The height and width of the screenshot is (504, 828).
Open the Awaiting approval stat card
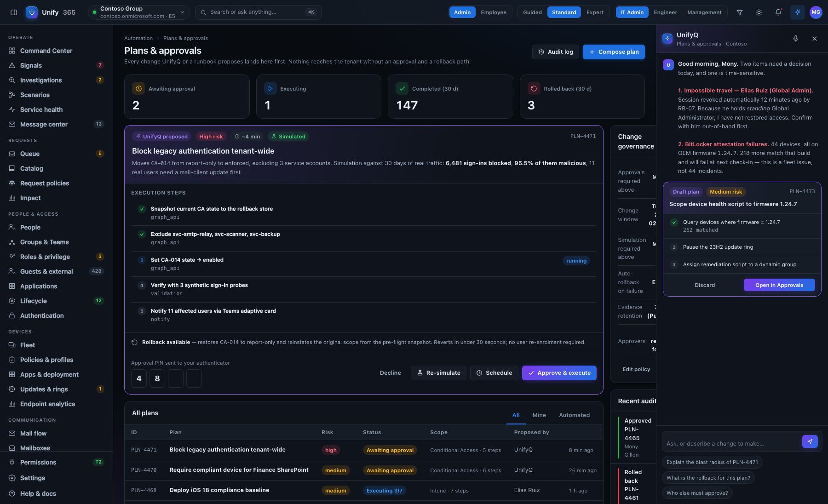[187, 97]
